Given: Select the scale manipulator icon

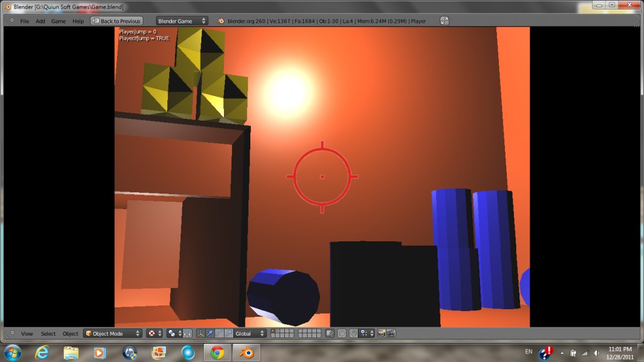Looking at the screenshot, I should pyautogui.click(x=228, y=333).
